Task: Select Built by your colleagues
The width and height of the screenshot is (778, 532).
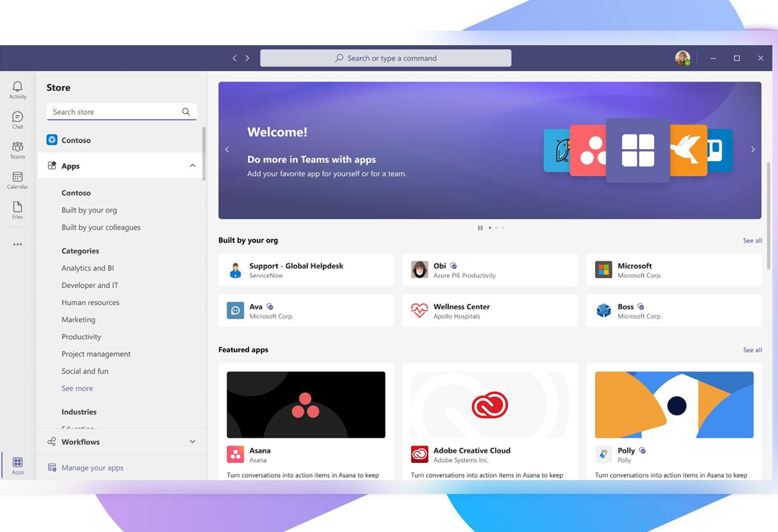Action: 100,227
